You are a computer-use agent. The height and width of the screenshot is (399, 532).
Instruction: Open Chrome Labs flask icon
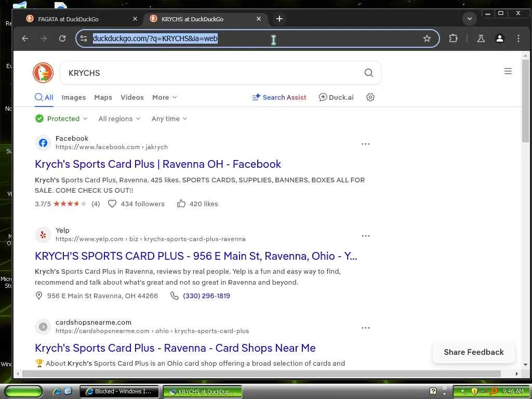(481, 38)
